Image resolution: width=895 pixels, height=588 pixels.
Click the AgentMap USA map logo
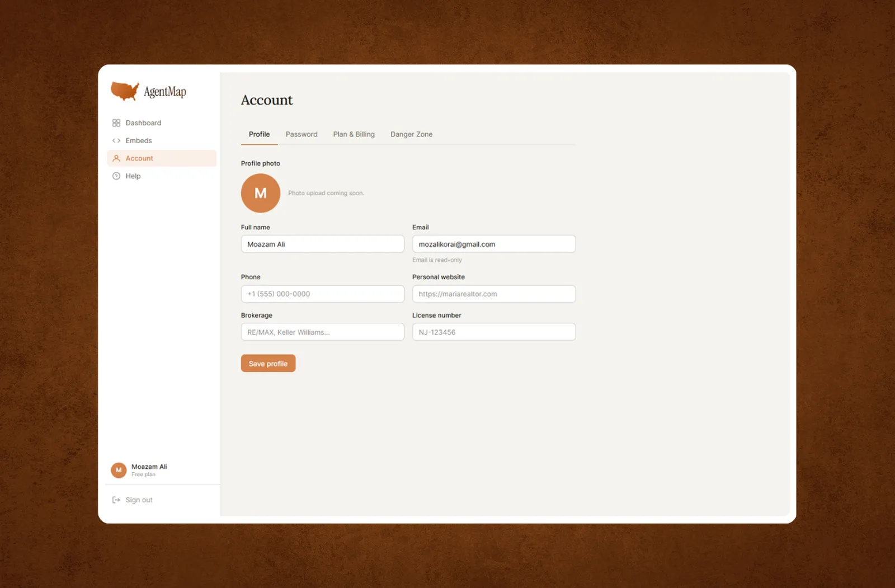coord(125,91)
